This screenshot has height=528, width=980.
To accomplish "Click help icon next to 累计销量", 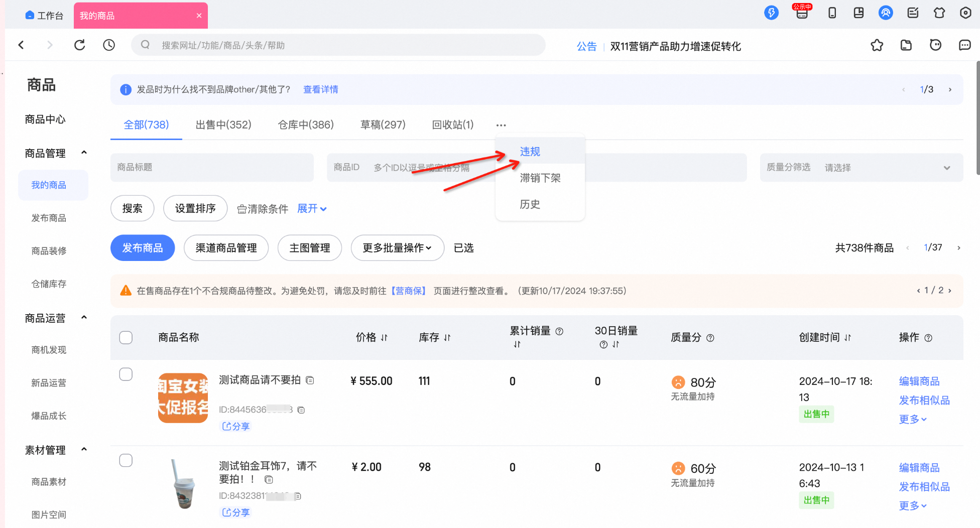I will click(x=559, y=331).
